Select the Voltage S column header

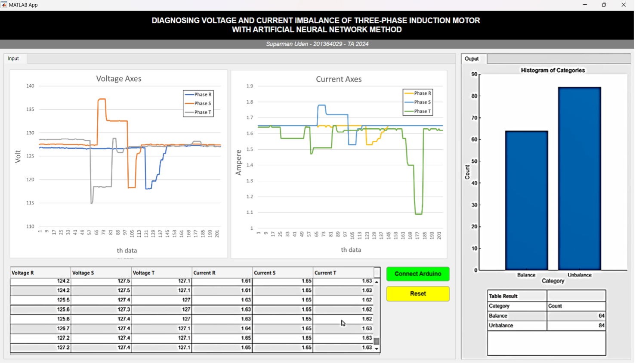click(101, 273)
